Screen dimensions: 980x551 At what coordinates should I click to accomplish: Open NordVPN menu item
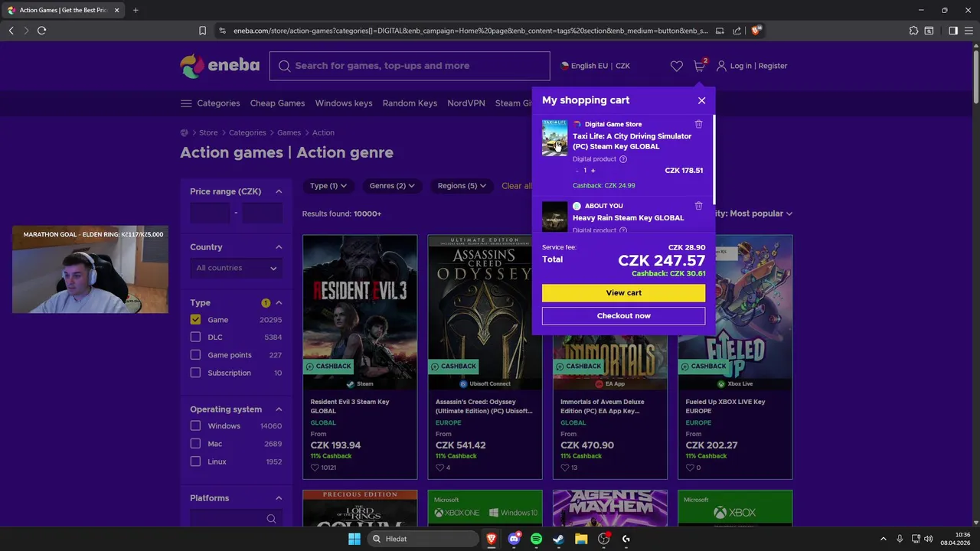pyautogui.click(x=466, y=103)
